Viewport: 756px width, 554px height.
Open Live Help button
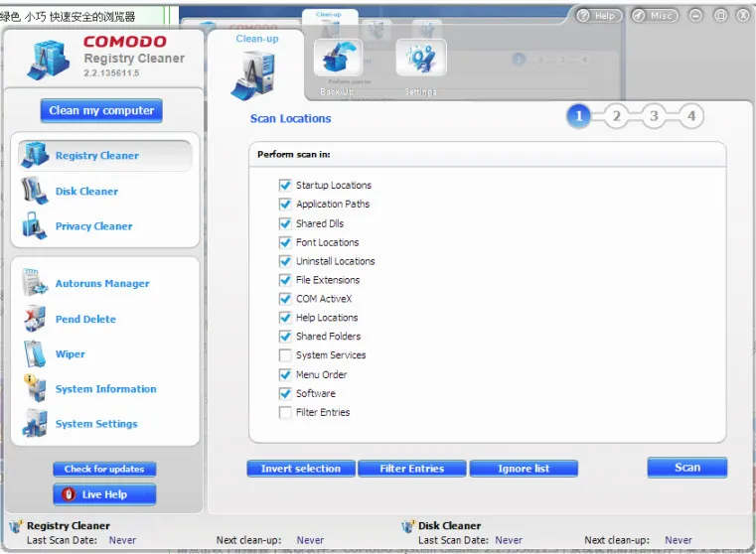click(104, 494)
